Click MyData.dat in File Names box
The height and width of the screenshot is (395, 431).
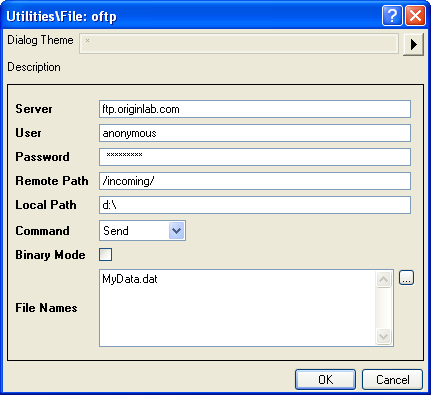[x=130, y=279]
